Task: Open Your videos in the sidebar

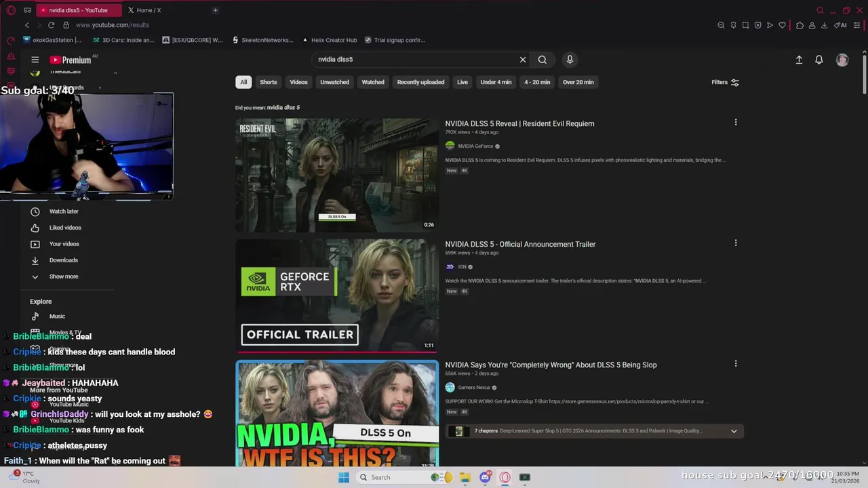Action: [x=64, y=244]
